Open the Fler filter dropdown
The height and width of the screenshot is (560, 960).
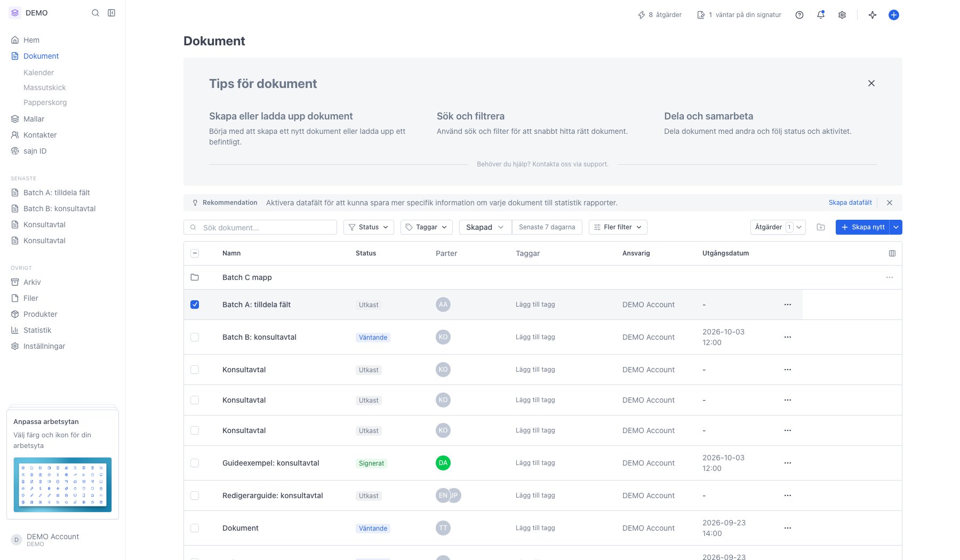pyautogui.click(x=618, y=227)
